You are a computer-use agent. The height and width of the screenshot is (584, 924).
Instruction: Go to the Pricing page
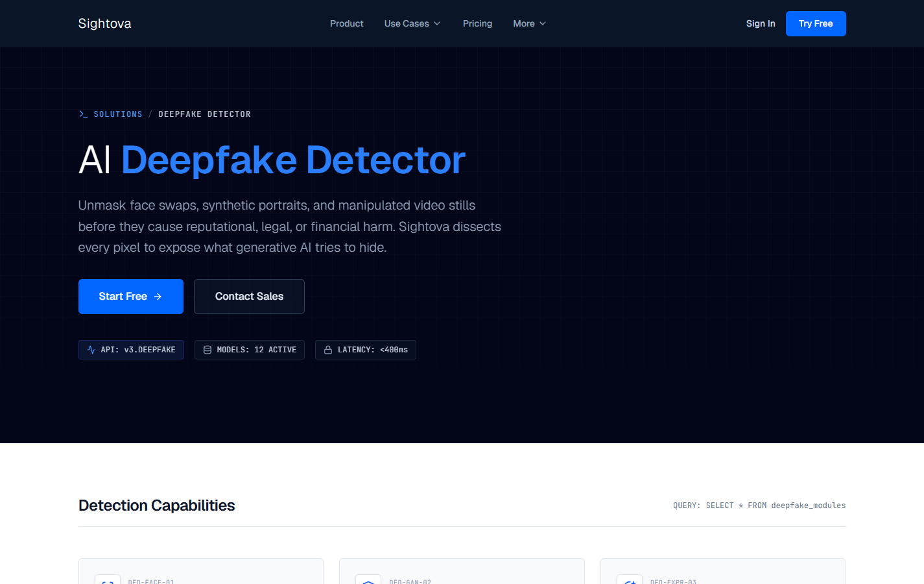coord(477,23)
